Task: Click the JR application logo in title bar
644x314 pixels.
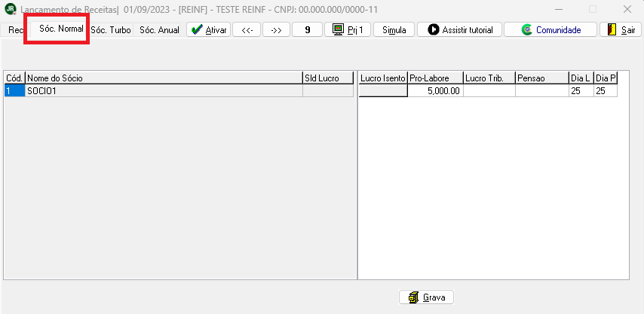Action: [x=10, y=9]
